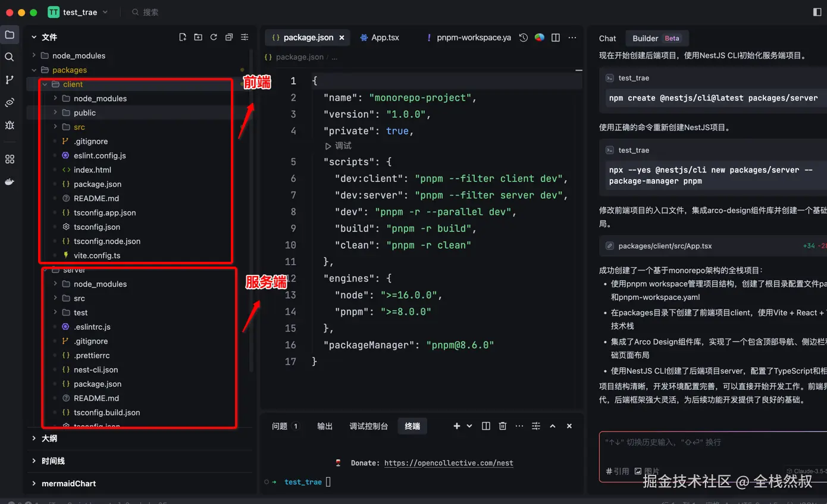This screenshot has height=504, width=827.
Task: Open .eslintrc.js in server folder
Action: point(92,327)
